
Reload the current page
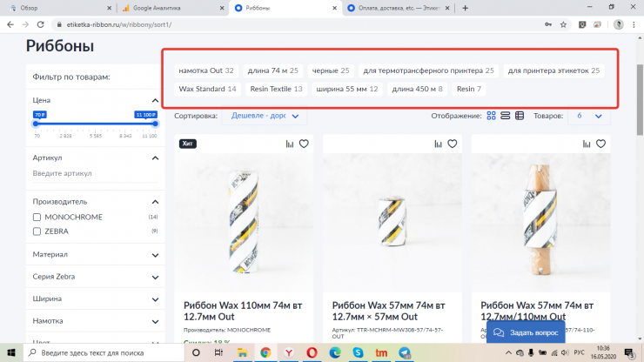[40, 24]
